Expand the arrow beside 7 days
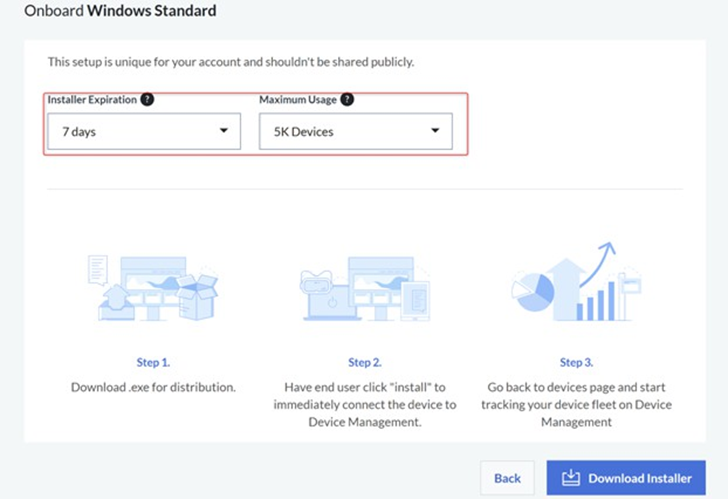The image size is (728, 499). [x=222, y=131]
